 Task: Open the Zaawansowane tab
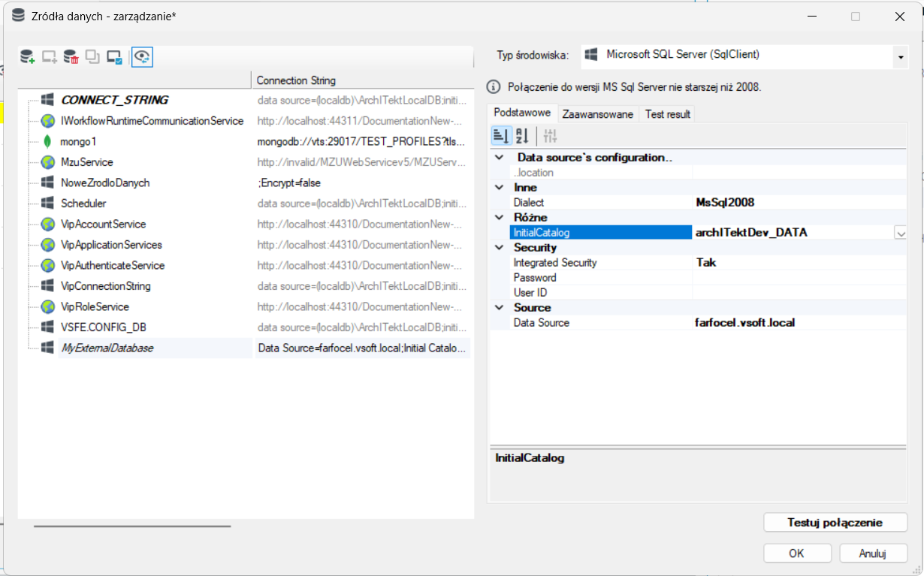[x=598, y=114]
